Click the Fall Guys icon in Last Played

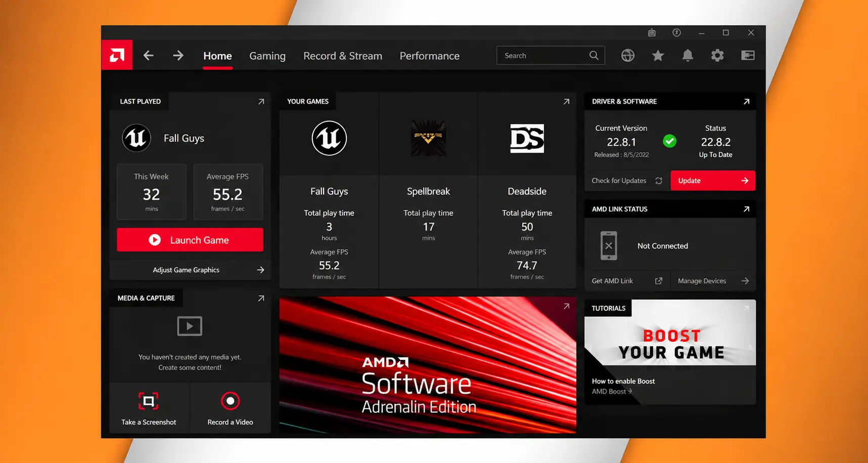(136, 138)
